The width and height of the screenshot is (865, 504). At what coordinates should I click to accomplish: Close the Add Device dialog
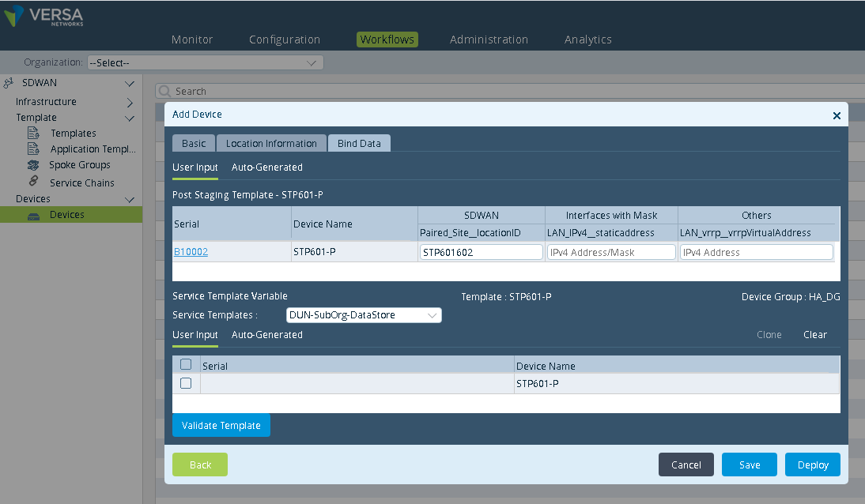click(x=837, y=115)
